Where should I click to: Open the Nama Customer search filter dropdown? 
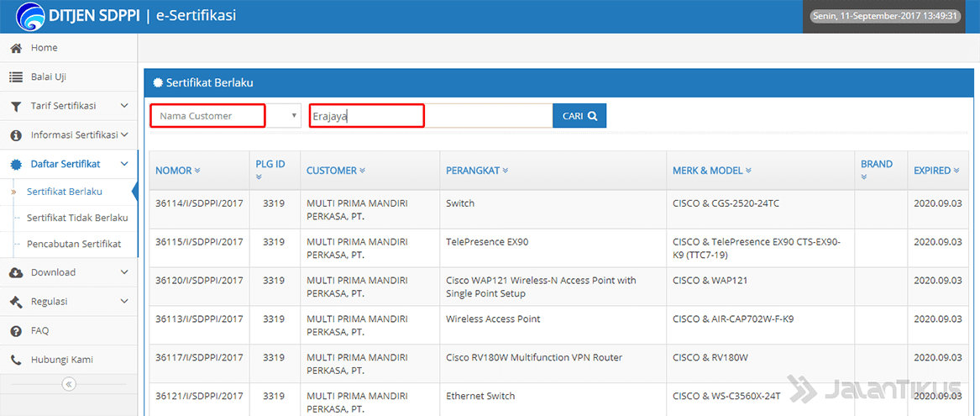click(225, 116)
